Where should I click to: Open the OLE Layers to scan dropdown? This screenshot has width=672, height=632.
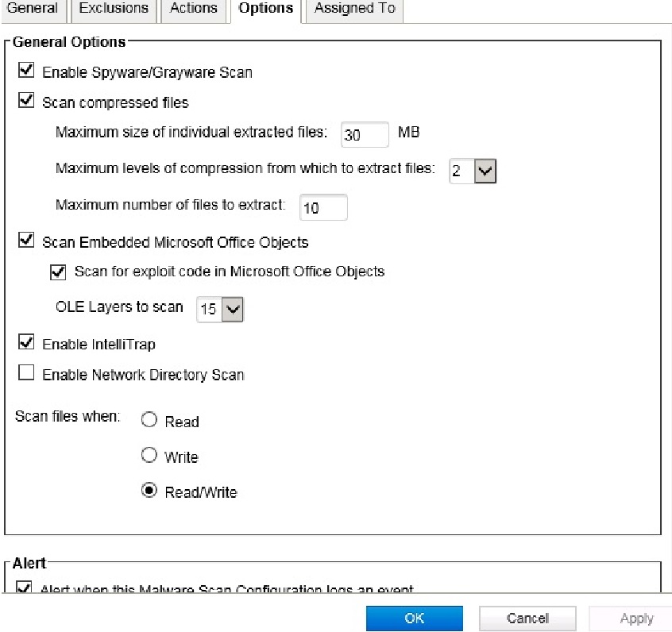point(232,309)
